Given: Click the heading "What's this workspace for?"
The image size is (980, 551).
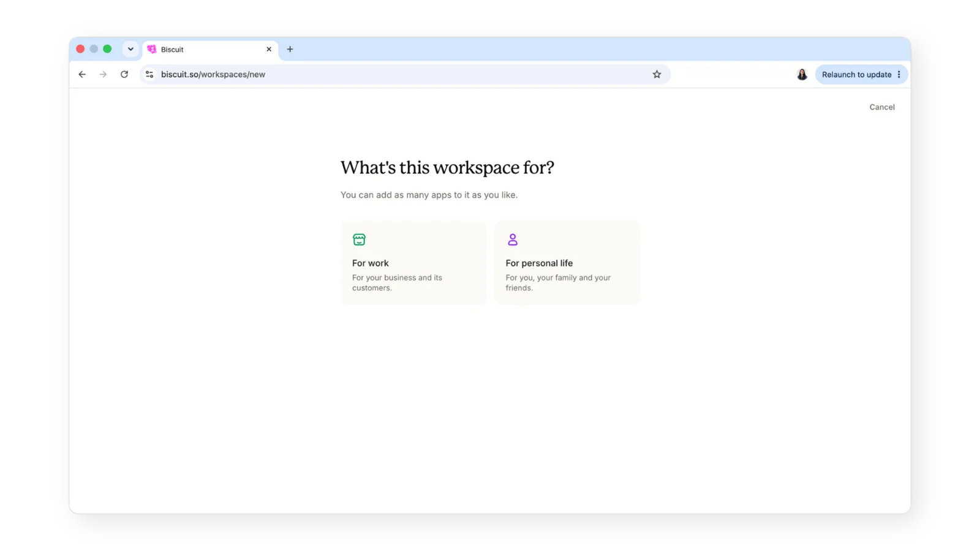Looking at the screenshot, I should [447, 167].
